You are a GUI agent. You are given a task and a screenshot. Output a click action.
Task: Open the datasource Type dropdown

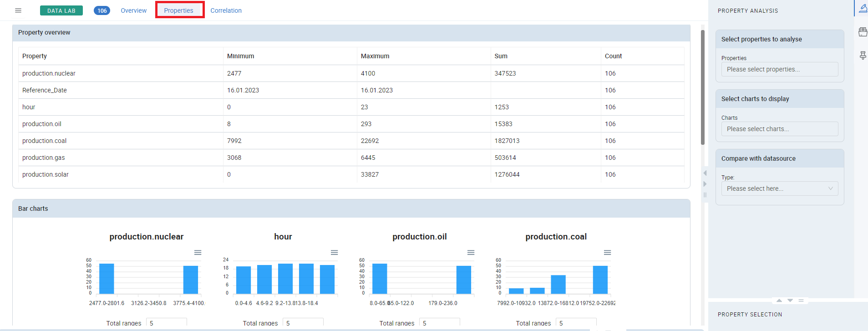click(x=780, y=188)
